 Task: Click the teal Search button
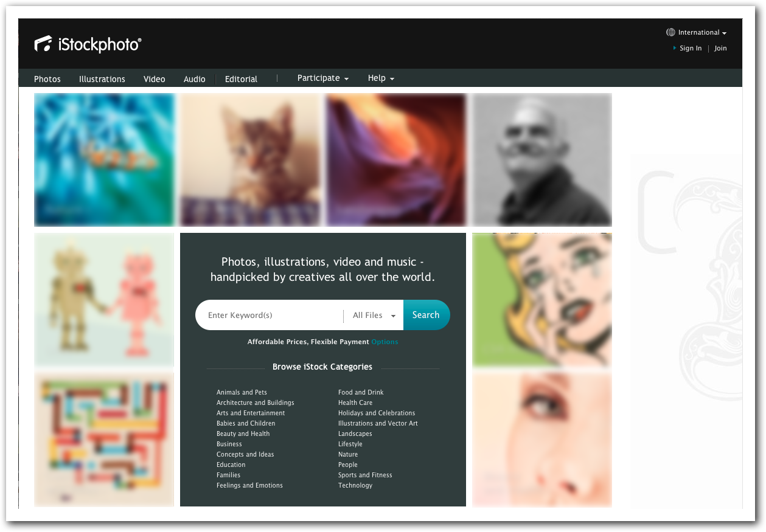(427, 315)
